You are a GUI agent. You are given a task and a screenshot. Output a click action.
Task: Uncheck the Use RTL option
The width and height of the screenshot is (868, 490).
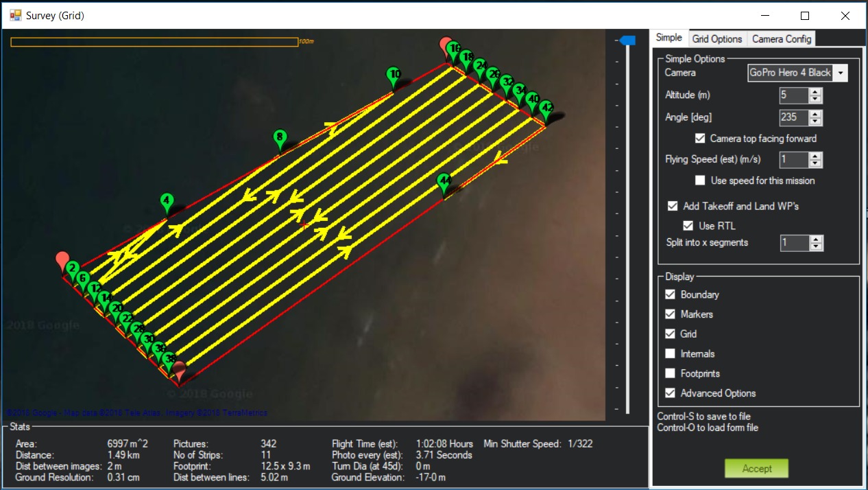pos(688,226)
